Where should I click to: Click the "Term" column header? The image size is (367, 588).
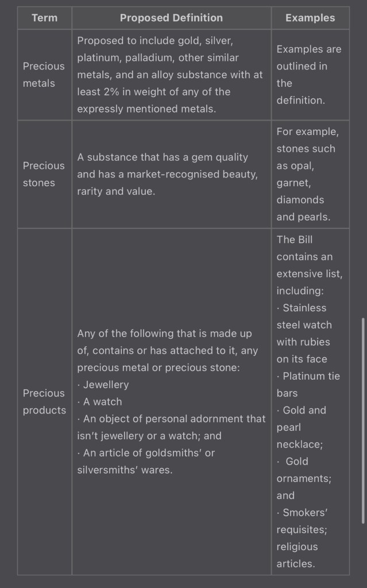[44, 18]
